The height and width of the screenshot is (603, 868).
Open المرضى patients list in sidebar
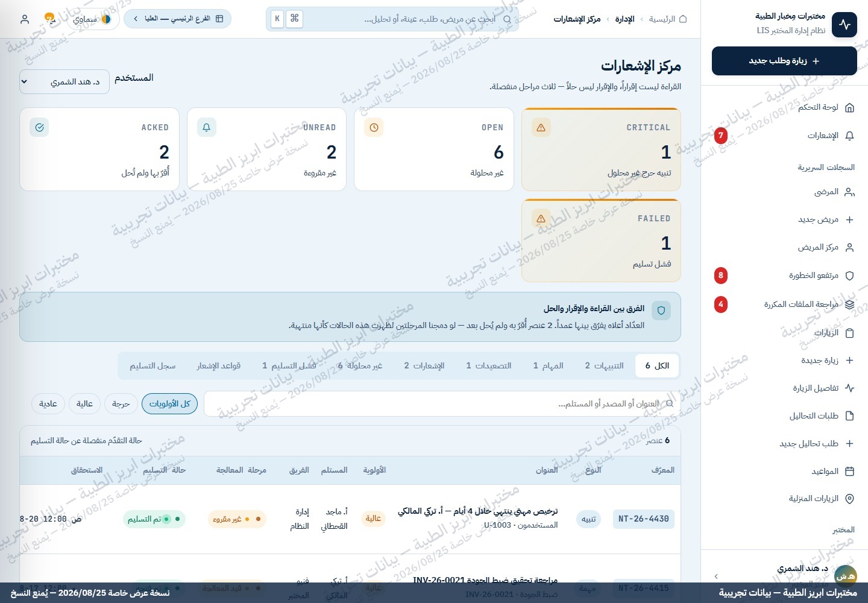pos(784,192)
